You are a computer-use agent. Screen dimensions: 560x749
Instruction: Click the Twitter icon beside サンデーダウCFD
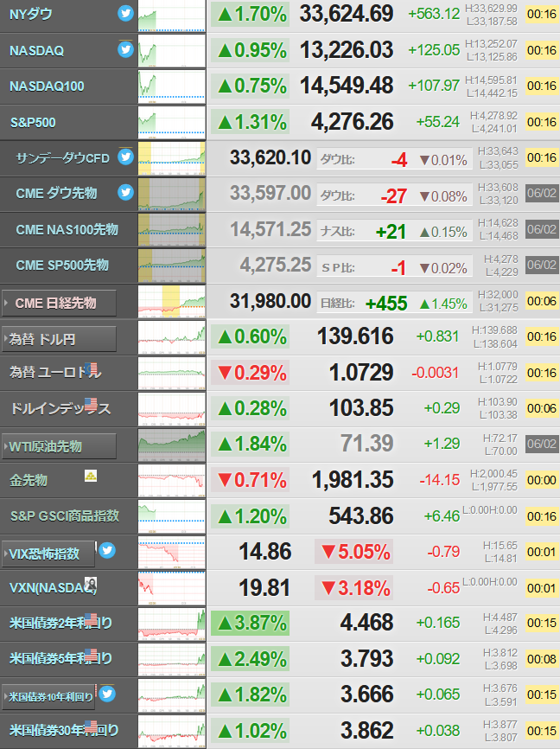point(125,157)
